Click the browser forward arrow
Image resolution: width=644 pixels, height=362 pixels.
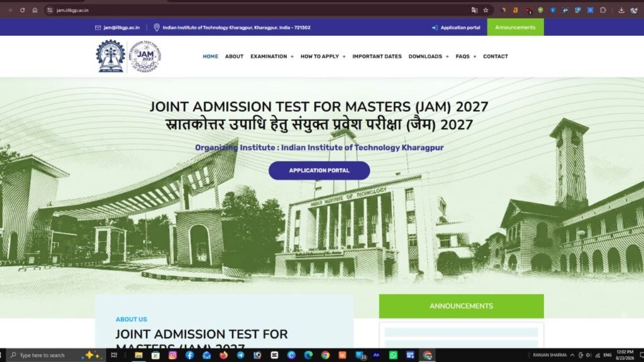tap(10, 10)
